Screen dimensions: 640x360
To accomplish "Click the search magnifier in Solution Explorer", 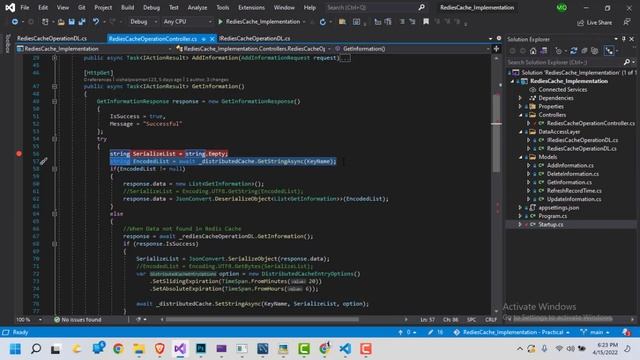I will click(627, 62).
